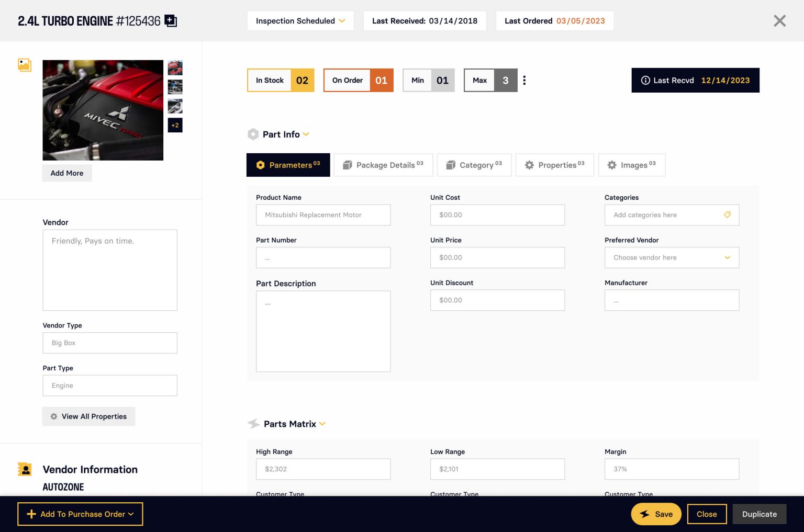This screenshot has width=804, height=532.
Task: Click the lightning icon next to Parts Matrix
Action: tap(254, 424)
